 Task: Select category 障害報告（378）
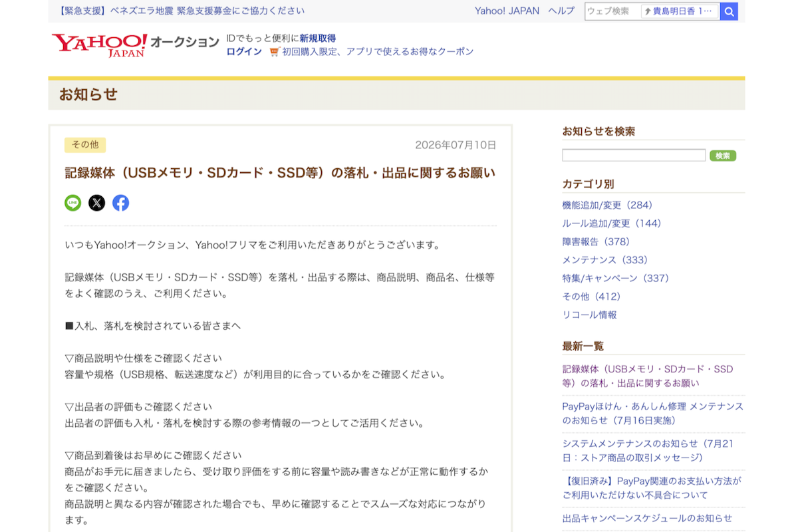[x=598, y=241]
